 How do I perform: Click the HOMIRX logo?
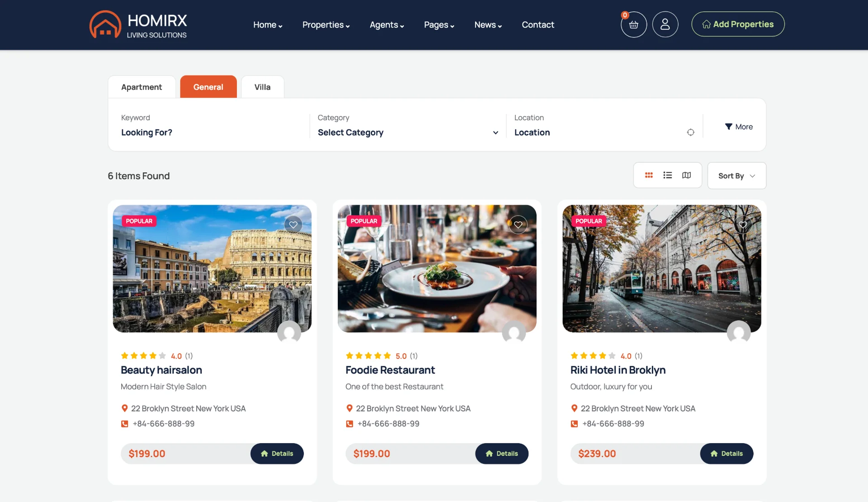point(138,24)
